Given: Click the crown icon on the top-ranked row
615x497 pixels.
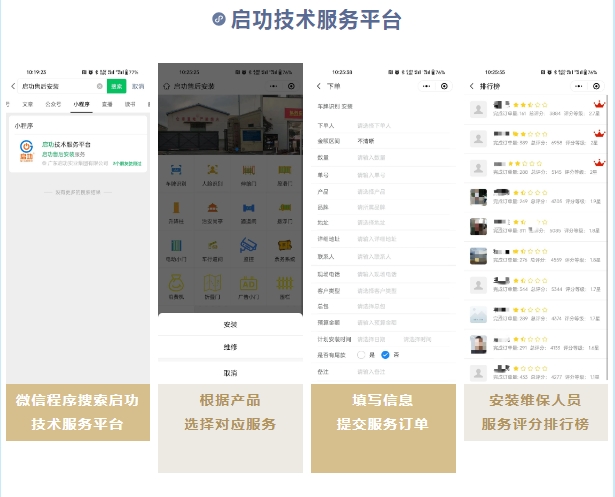Looking at the screenshot, I should point(599,104).
